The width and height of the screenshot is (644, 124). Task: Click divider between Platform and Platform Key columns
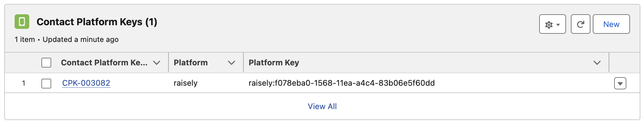[x=243, y=63]
